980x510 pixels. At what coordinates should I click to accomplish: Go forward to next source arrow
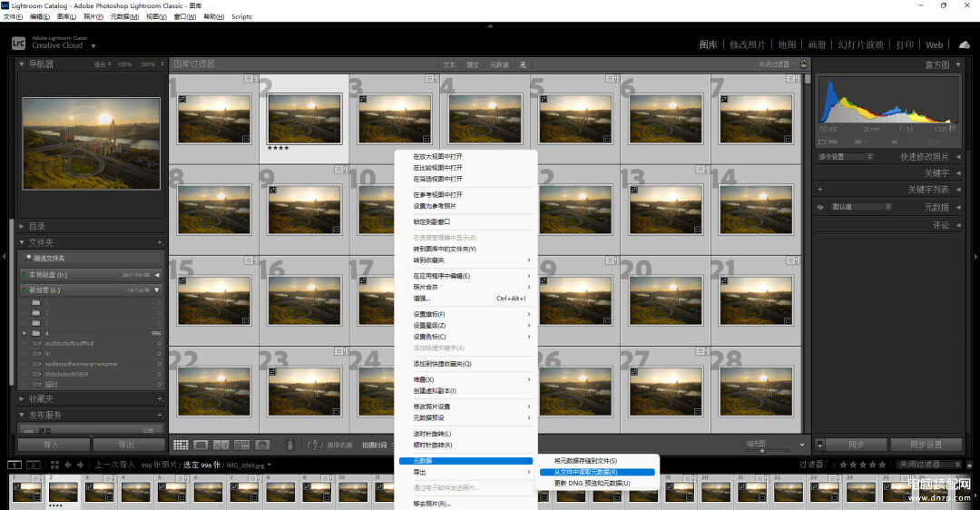coord(80,465)
